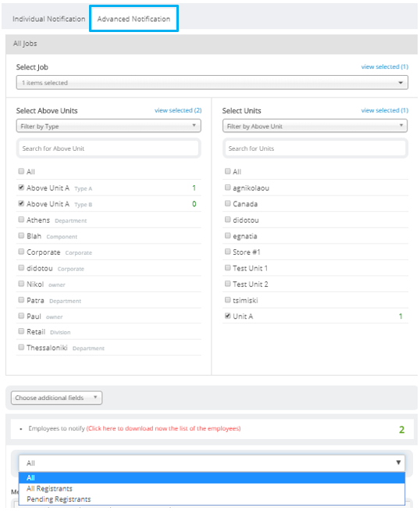Click view selected (2) for Above Units

tap(178, 110)
